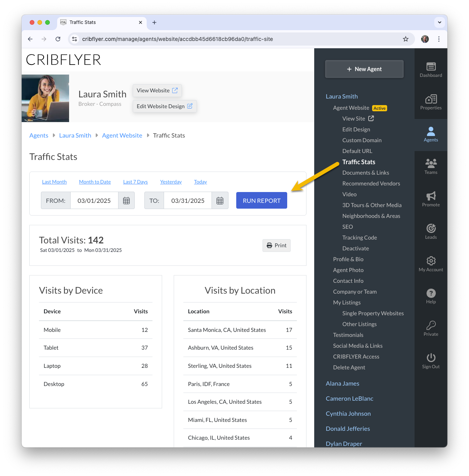The width and height of the screenshot is (469, 476).
Task: Open View Site menu item
Action: (358, 119)
